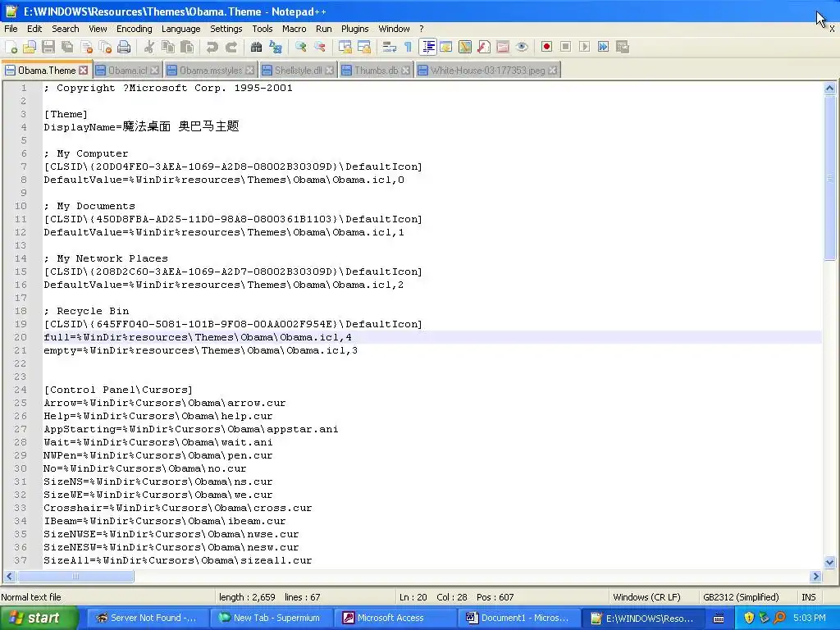The image size is (840, 630).
Task: Open the Macro menu
Action: pyautogui.click(x=294, y=29)
